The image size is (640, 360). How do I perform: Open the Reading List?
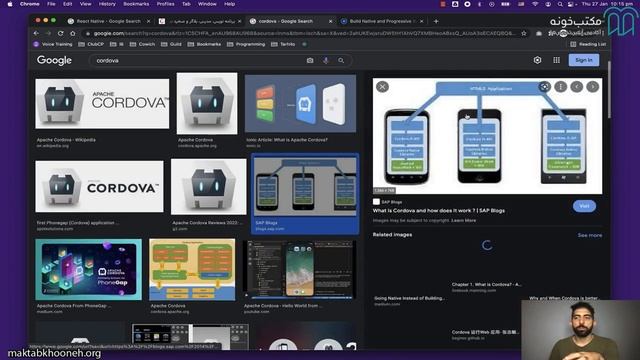[588, 44]
